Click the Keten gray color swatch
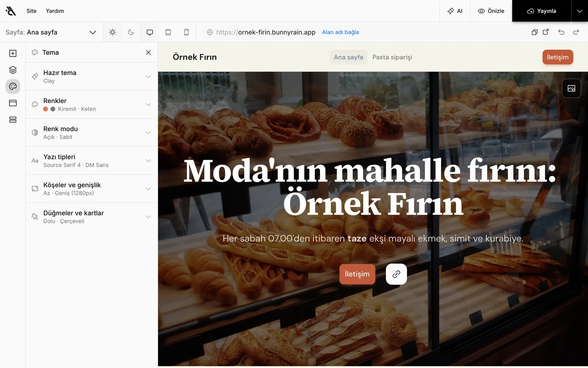The height and width of the screenshot is (368, 588). [53, 109]
